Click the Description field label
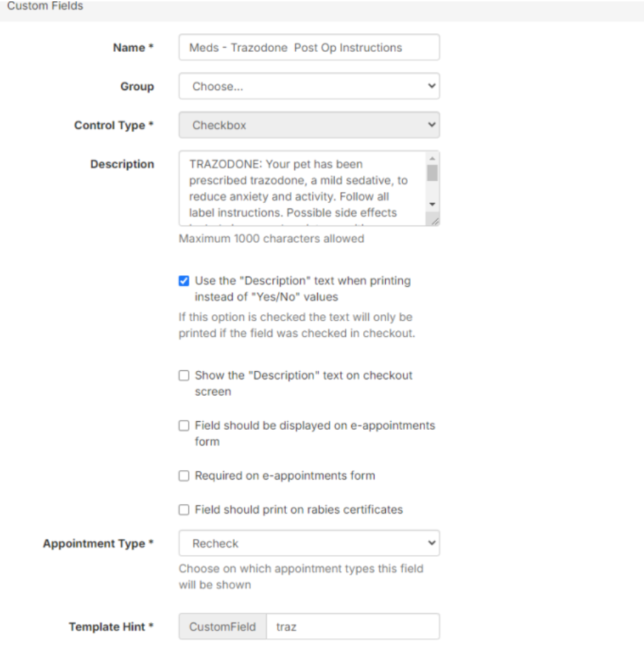644x661 pixels. tap(122, 164)
